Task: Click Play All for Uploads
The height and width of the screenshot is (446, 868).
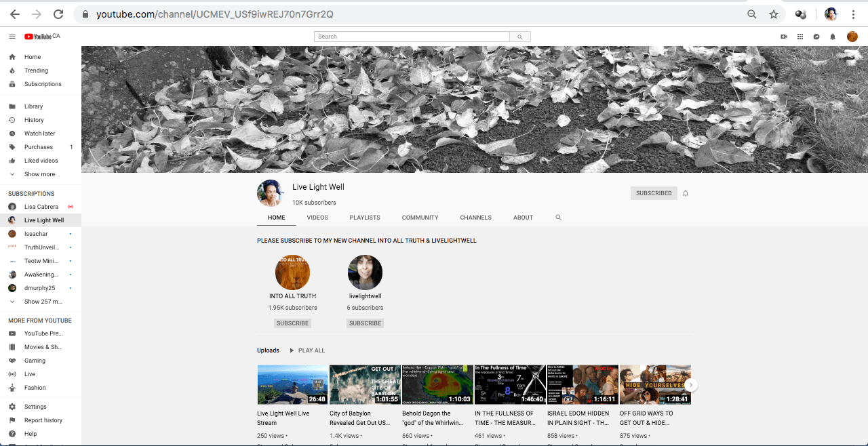Action: (307, 350)
